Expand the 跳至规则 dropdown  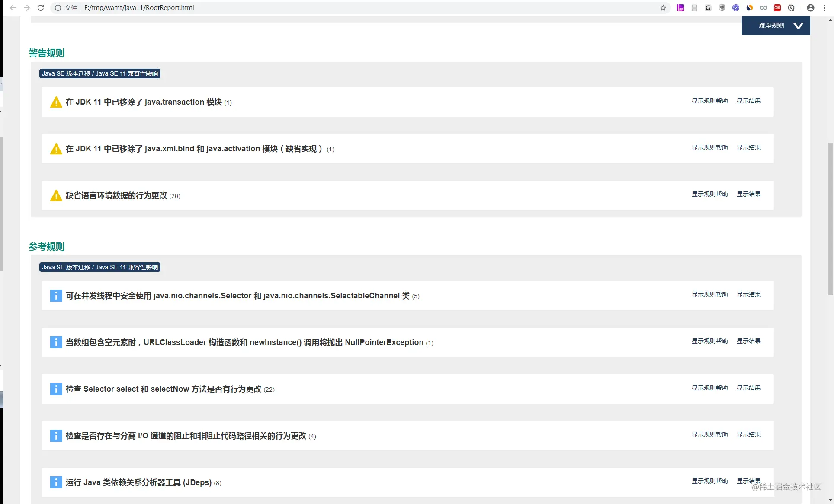click(x=776, y=26)
